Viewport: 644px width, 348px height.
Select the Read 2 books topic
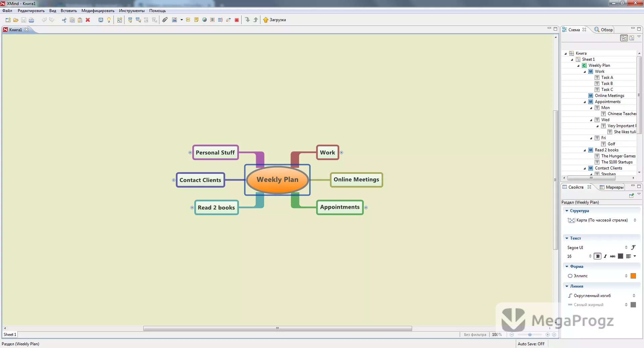216,208
